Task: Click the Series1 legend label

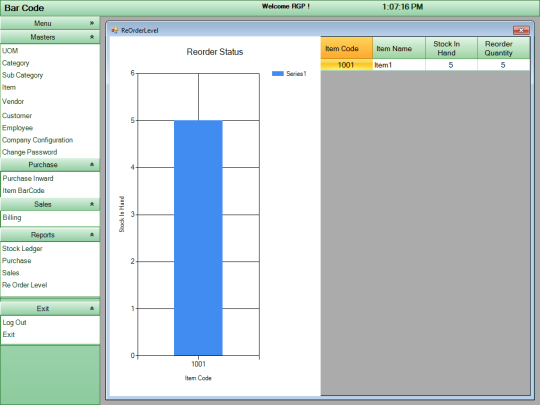Action: pyautogui.click(x=296, y=73)
